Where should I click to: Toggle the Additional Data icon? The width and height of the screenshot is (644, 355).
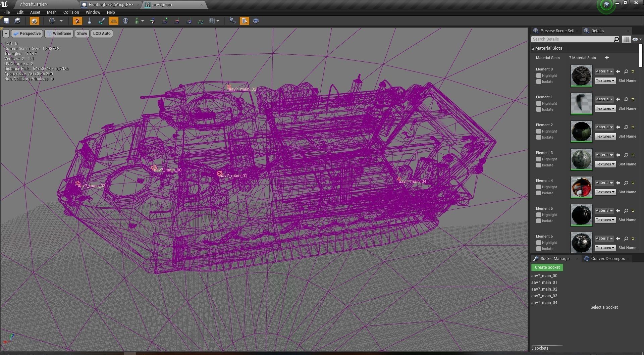(x=244, y=21)
